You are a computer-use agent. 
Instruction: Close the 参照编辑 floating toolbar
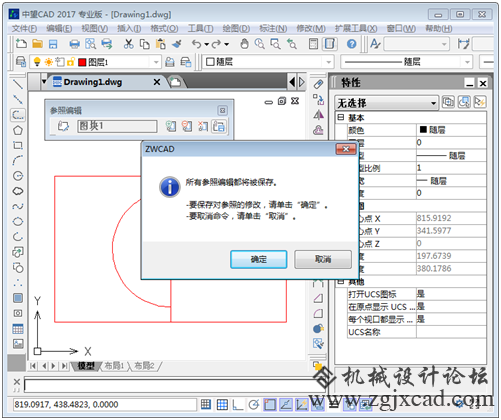[x=222, y=110]
